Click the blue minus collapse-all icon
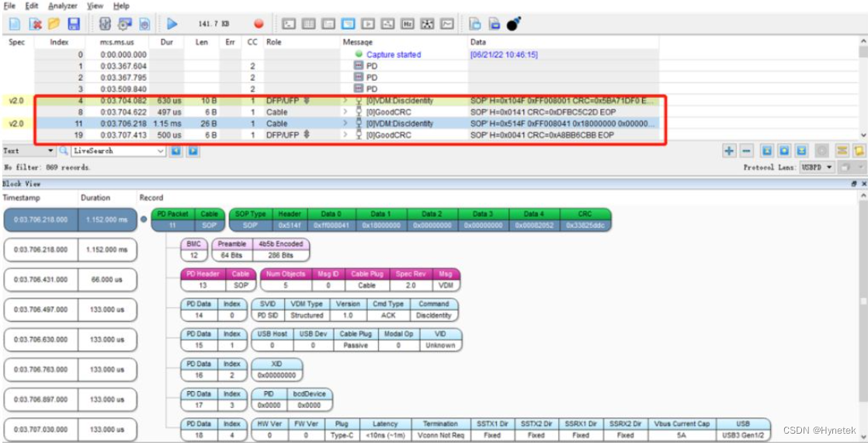Screen dimensions: 868x443 click(747, 151)
